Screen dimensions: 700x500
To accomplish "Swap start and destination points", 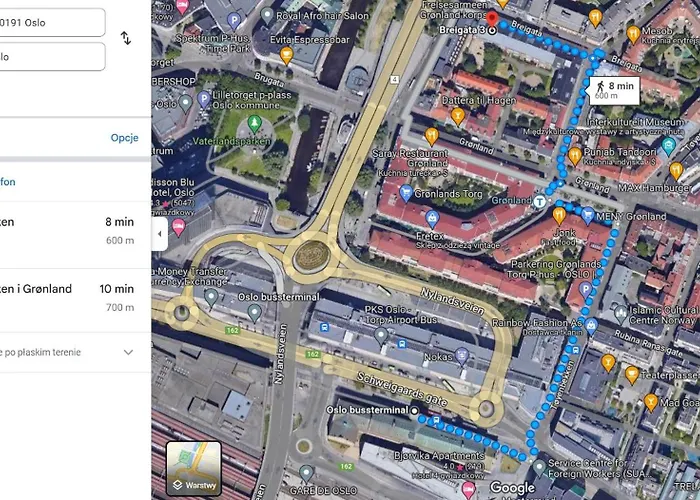I will tap(126, 38).
